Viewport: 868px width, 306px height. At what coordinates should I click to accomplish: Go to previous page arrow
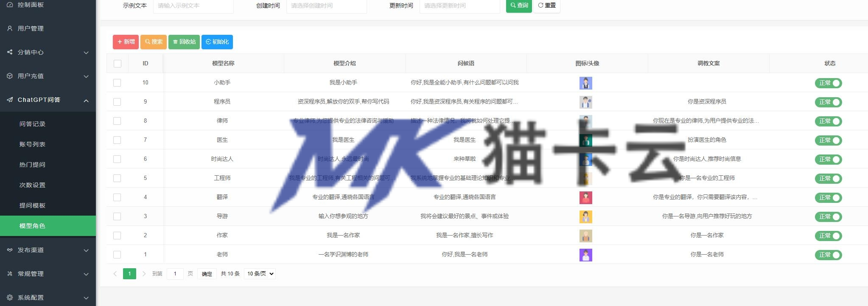tap(115, 274)
